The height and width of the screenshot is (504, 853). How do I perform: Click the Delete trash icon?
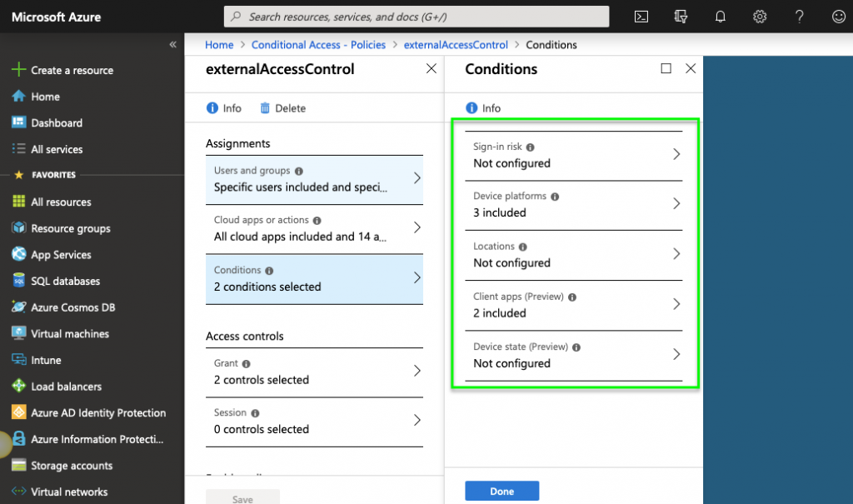click(266, 108)
